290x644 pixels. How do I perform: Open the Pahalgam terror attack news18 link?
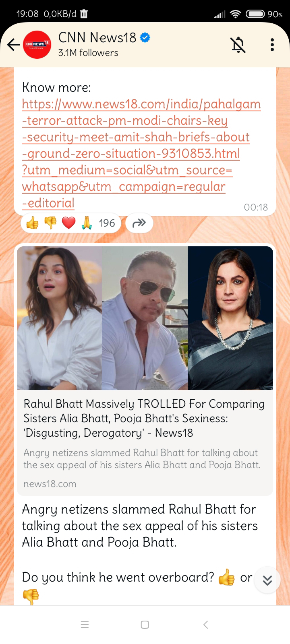pyautogui.click(x=141, y=153)
